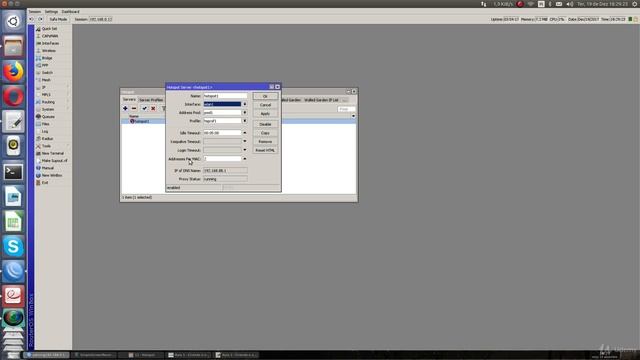Launch Firefox from the Ubuntu dock
The image size is (640, 360).
tap(13, 72)
